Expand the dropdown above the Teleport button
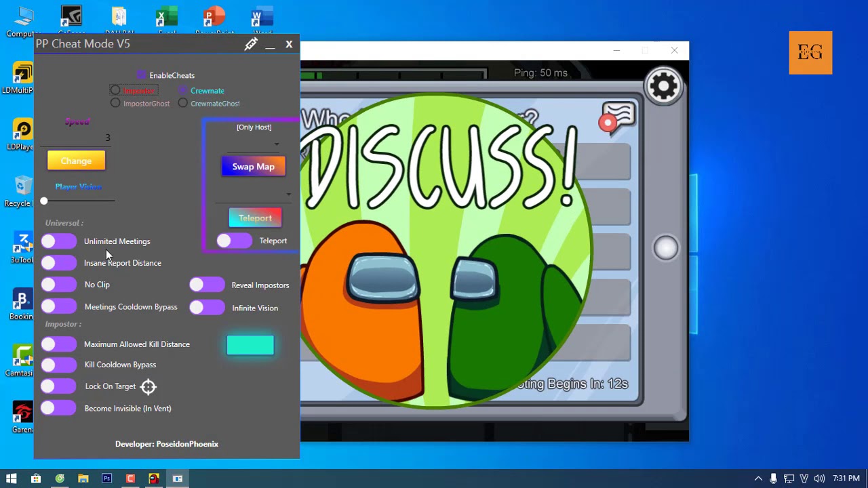This screenshot has width=868, height=488. click(254, 195)
